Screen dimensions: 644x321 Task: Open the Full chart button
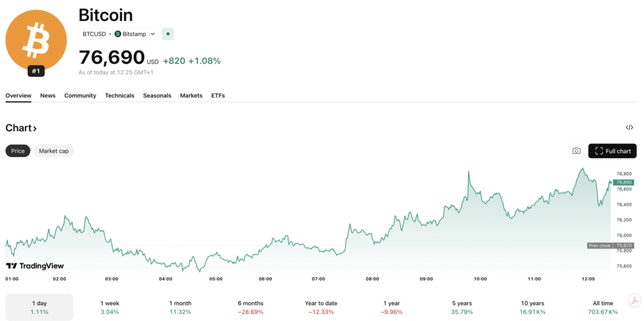coord(612,151)
